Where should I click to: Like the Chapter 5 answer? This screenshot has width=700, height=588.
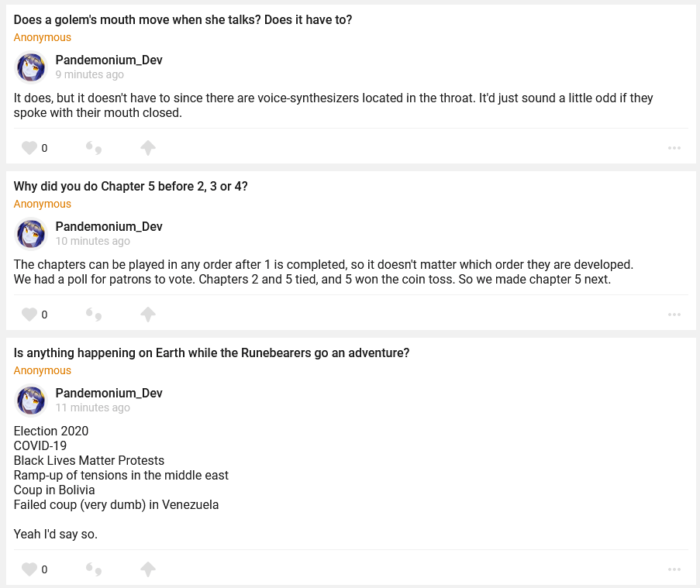29,315
